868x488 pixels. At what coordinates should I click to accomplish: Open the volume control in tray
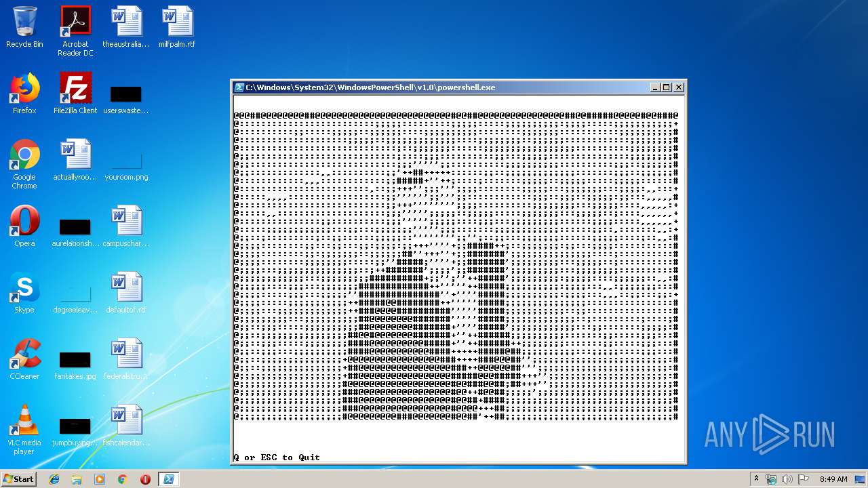pyautogui.click(x=787, y=479)
